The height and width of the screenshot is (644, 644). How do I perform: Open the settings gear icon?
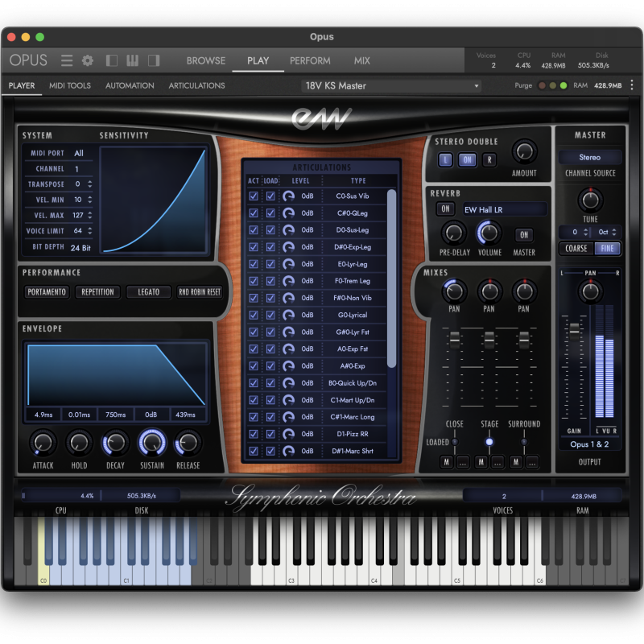tap(88, 61)
